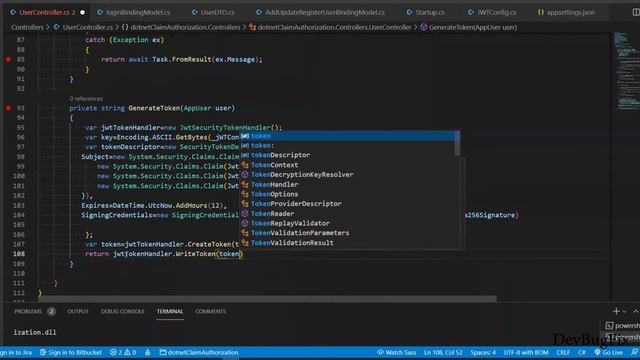Click the GenerateToken method name on line 93
Screen dimensions: 640x360
pyautogui.click(x=154, y=108)
